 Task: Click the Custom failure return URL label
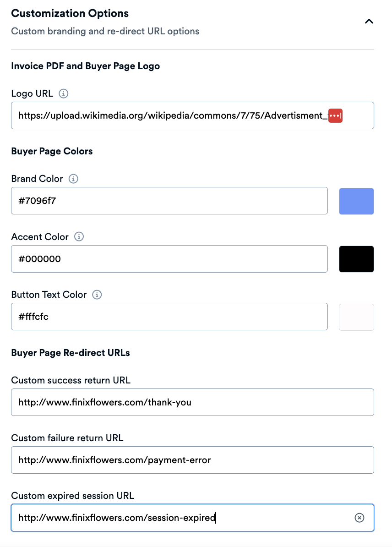click(x=67, y=438)
